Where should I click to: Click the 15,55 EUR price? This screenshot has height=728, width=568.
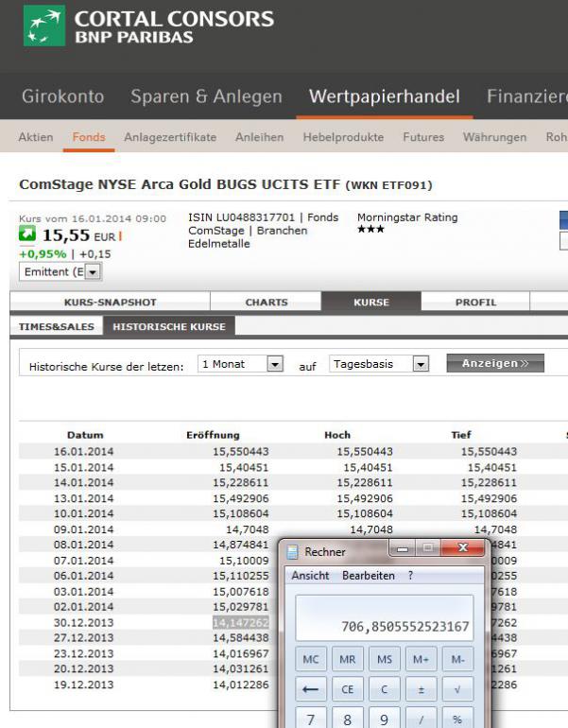tap(78, 235)
